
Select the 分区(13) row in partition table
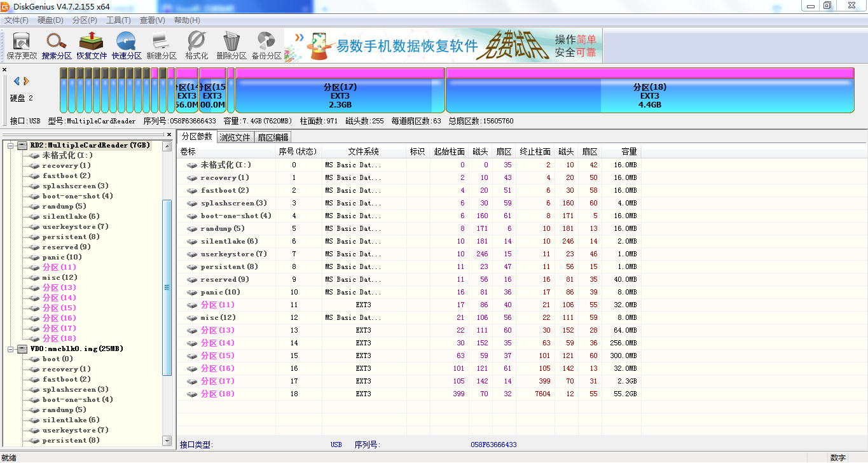pos(410,330)
